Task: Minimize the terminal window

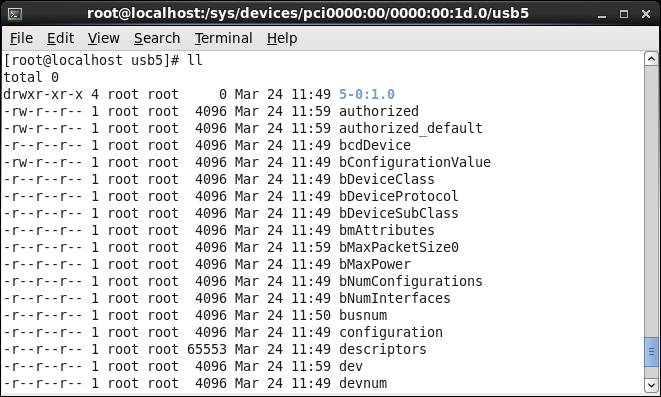Action: (602, 14)
